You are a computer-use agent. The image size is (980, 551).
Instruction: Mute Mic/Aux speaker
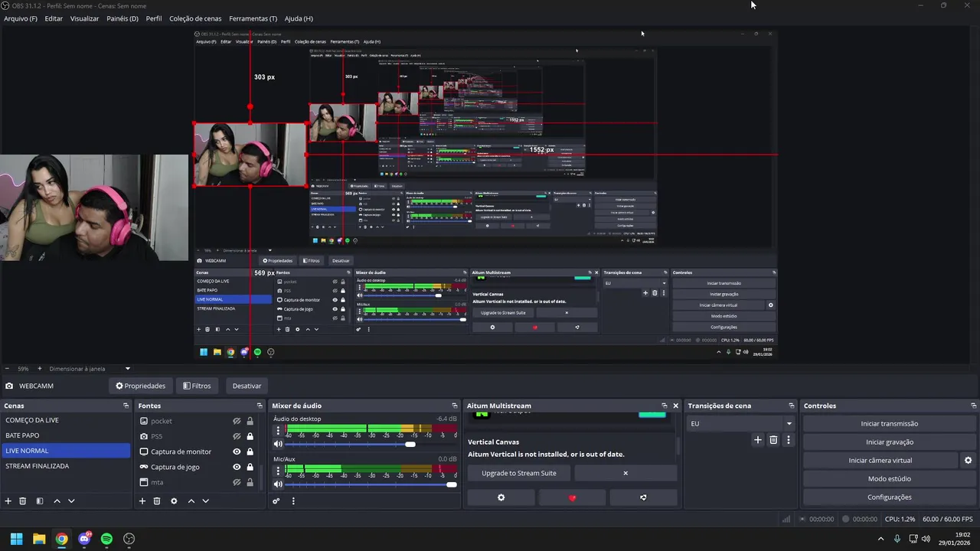tap(278, 484)
